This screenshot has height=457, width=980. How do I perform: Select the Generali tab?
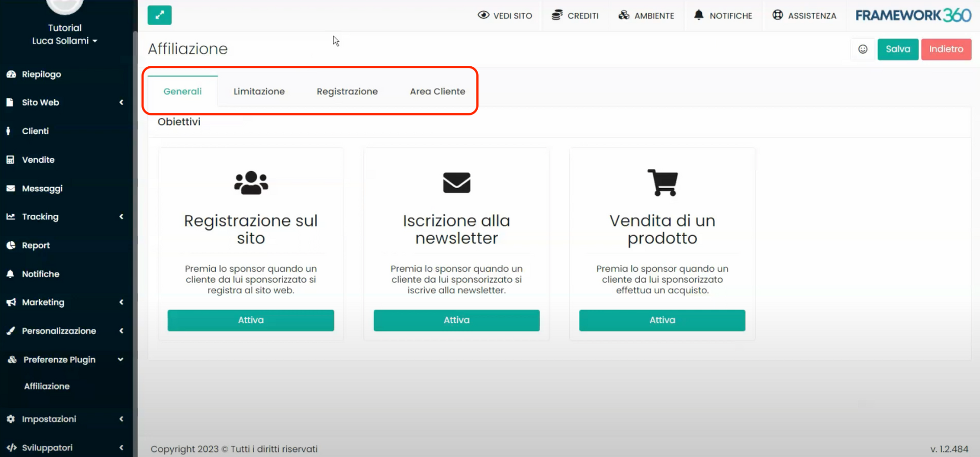[x=183, y=91]
